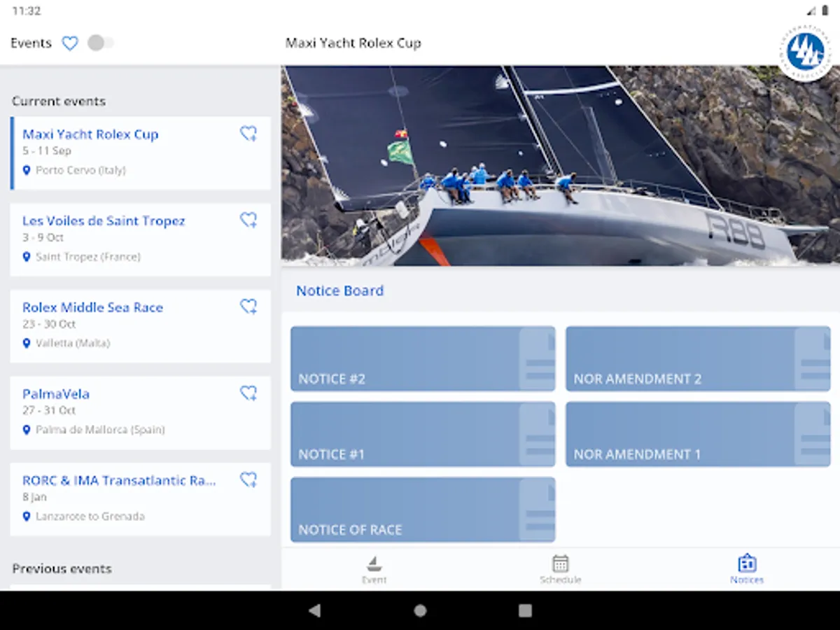Favorite Les Voiles de Saint Tropez event
Screen dimensions: 840x630
248,220
